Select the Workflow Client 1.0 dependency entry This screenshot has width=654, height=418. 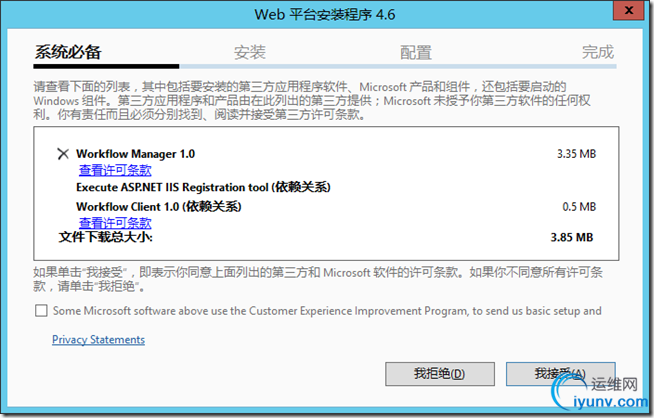[x=158, y=206]
